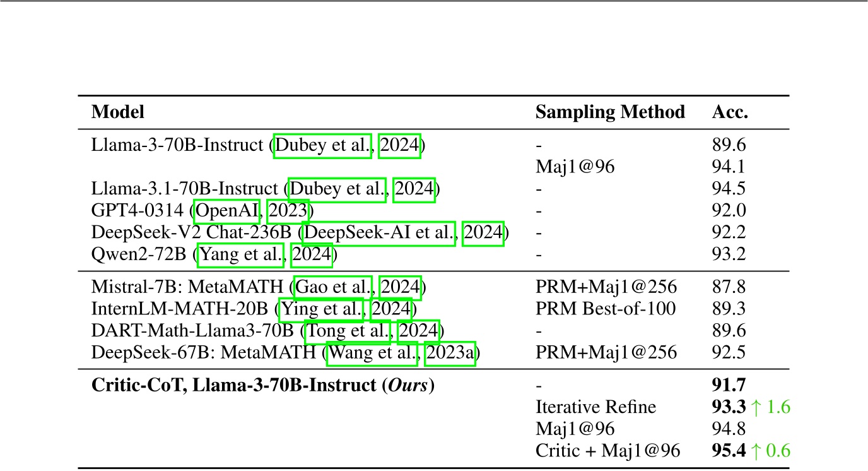
Task: Click 2024 year link for DART-Math-Llama3-70B
Action: pyautogui.click(x=418, y=331)
